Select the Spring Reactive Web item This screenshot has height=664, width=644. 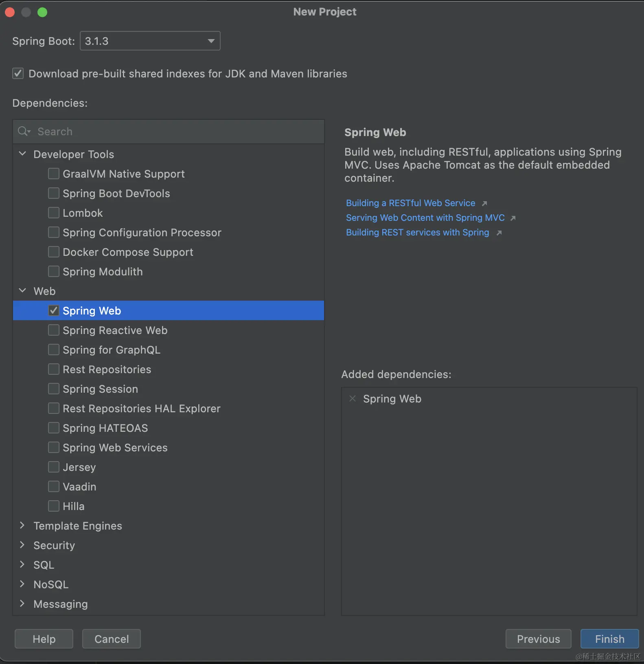click(x=115, y=330)
